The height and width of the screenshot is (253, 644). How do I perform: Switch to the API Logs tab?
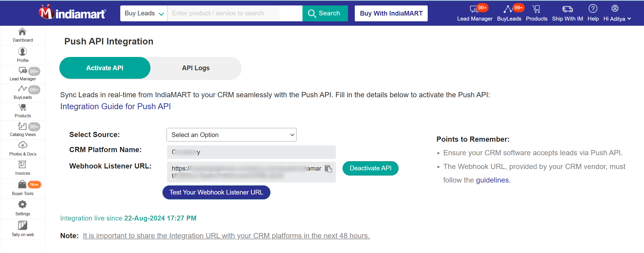point(195,68)
